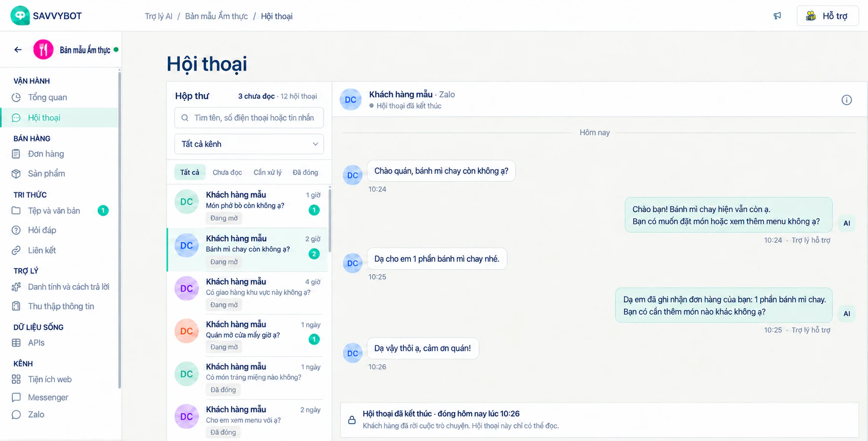
Task: Open conversation Quán mở cửa mấy giờ ạ?
Action: point(248,335)
